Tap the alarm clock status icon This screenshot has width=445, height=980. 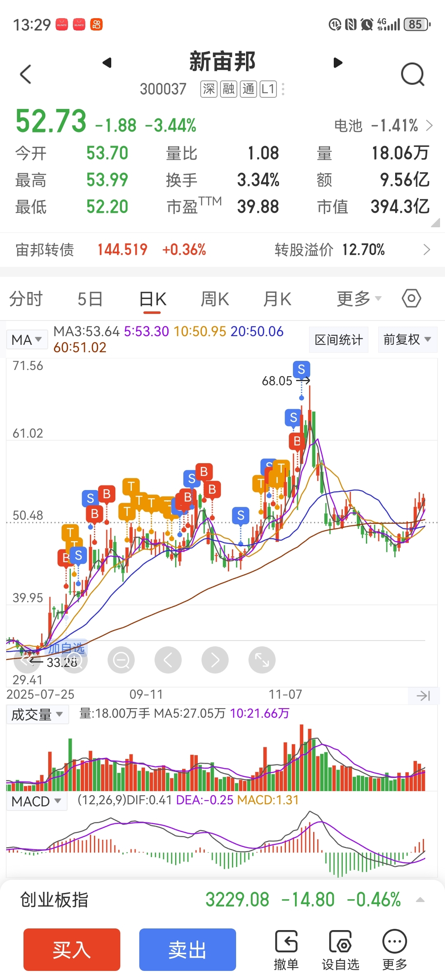(x=366, y=25)
